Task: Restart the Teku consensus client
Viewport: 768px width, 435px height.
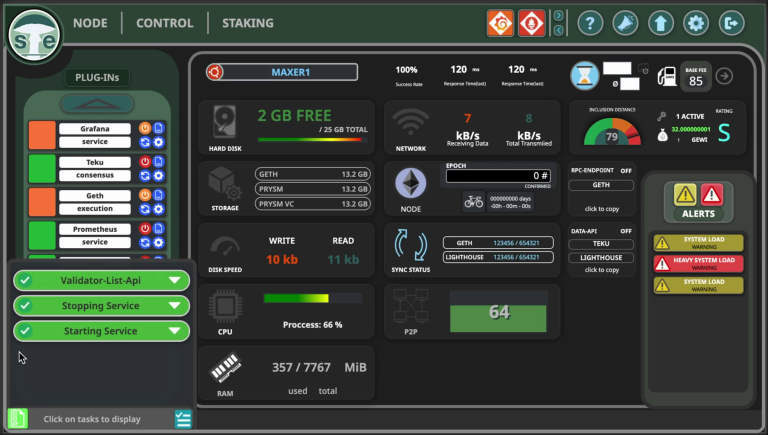Action: [144, 176]
